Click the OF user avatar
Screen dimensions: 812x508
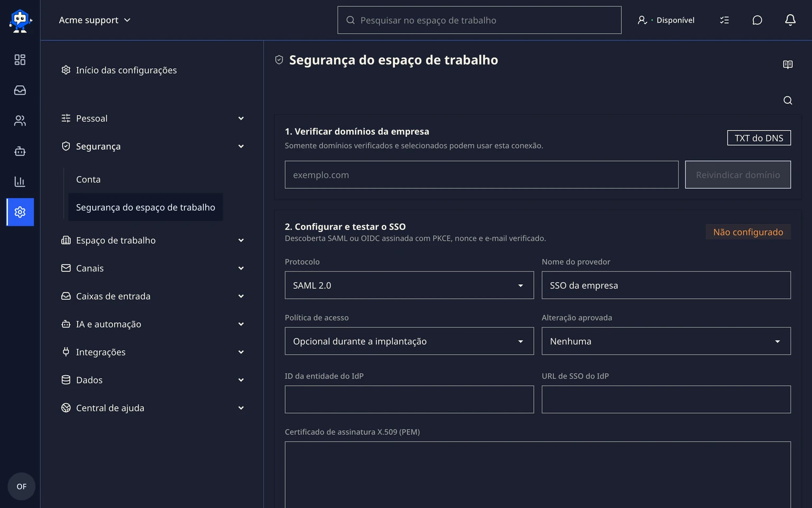click(21, 486)
